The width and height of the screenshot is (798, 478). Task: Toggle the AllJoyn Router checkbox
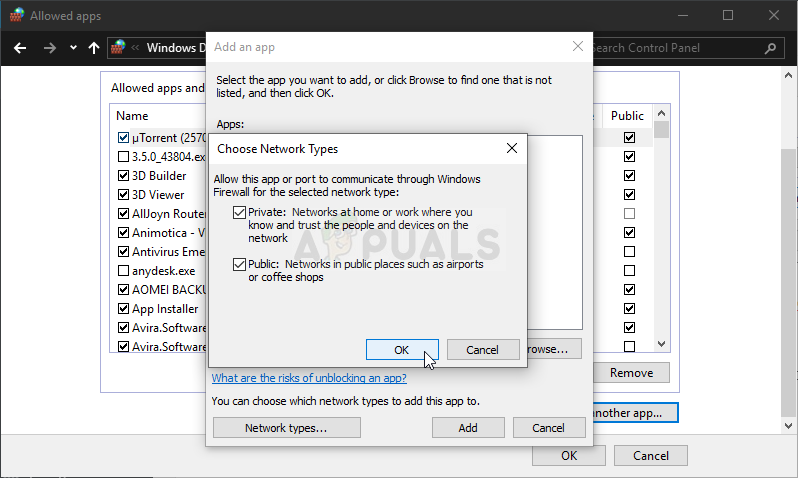click(x=123, y=213)
